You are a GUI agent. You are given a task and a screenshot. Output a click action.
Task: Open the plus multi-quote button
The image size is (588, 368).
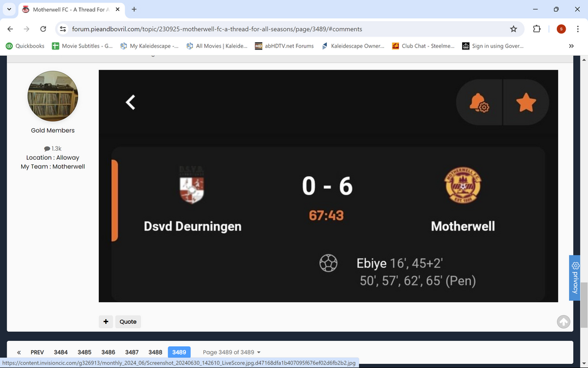[x=106, y=321]
